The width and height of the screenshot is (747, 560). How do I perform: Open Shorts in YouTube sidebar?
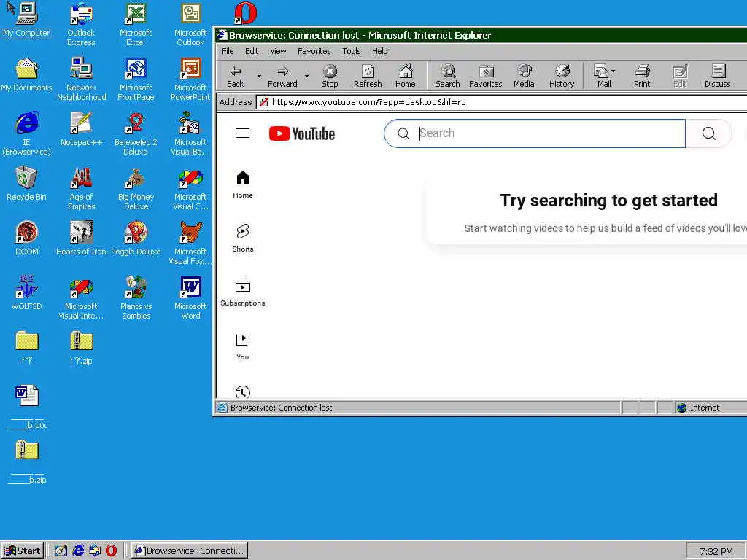tap(243, 238)
